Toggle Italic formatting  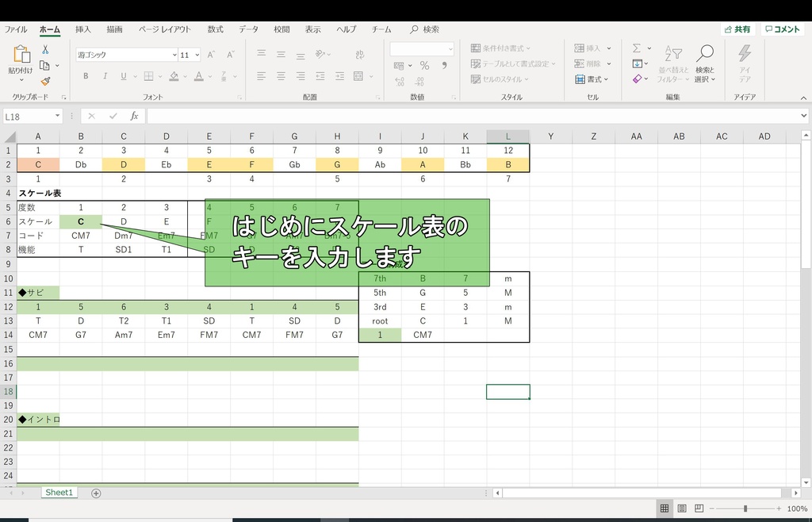point(105,76)
